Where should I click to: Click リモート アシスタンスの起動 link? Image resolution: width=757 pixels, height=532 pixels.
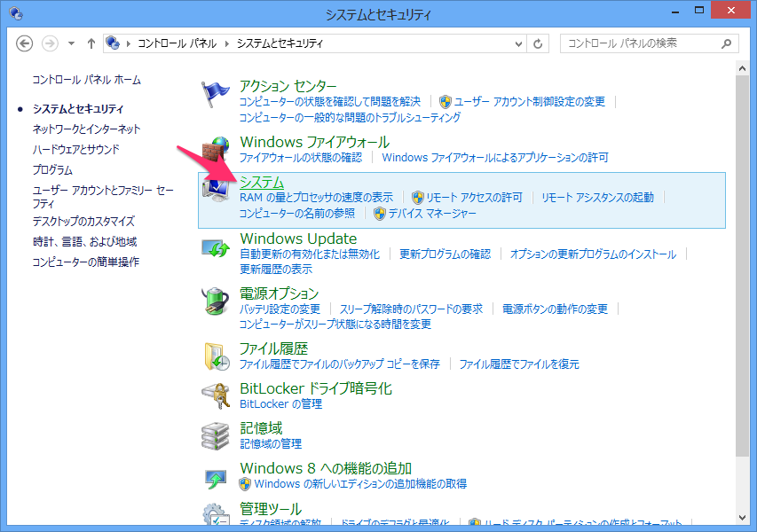tap(597, 197)
